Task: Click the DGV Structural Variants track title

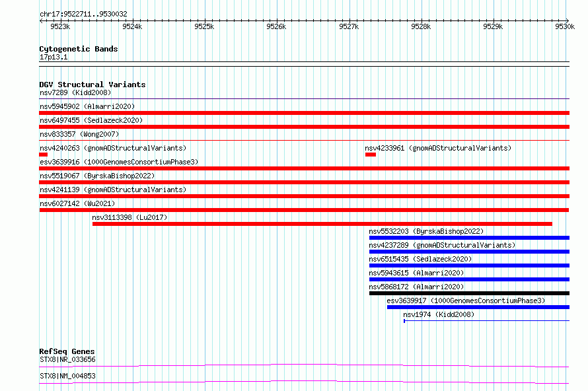Action: pyautogui.click(x=92, y=85)
